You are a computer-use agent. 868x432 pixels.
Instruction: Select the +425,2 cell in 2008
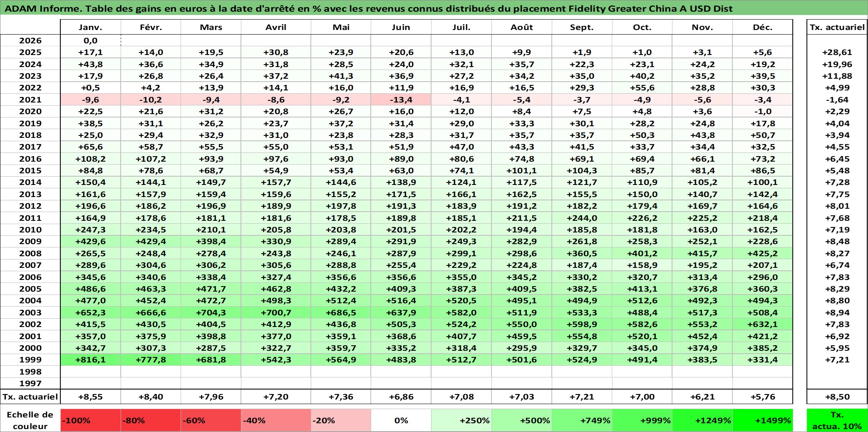[x=762, y=253]
